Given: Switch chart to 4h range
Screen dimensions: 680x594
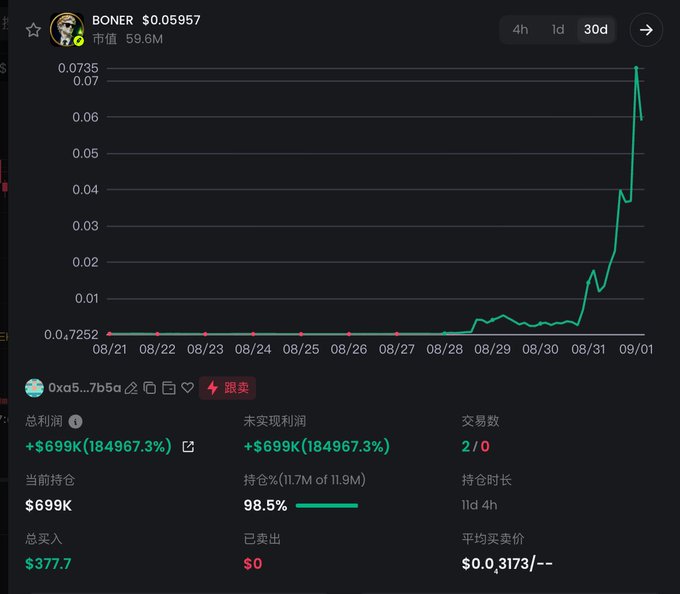Looking at the screenshot, I should (520, 29).
